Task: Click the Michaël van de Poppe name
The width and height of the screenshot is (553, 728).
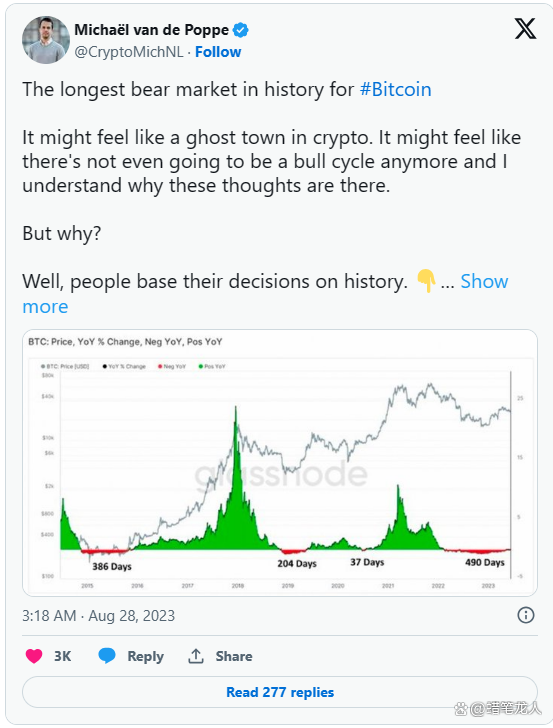Action: (x=151, y=30)
